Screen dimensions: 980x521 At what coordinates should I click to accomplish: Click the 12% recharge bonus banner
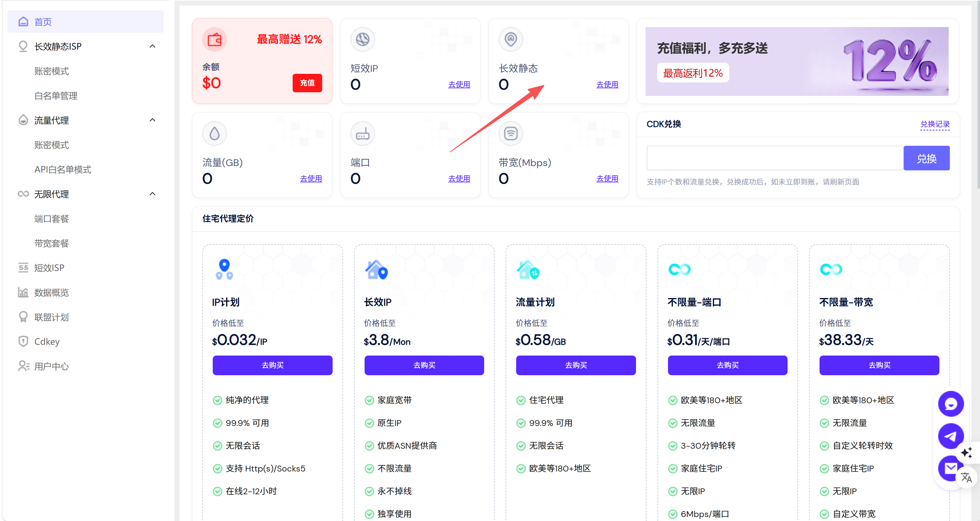[x=796, y=61]
